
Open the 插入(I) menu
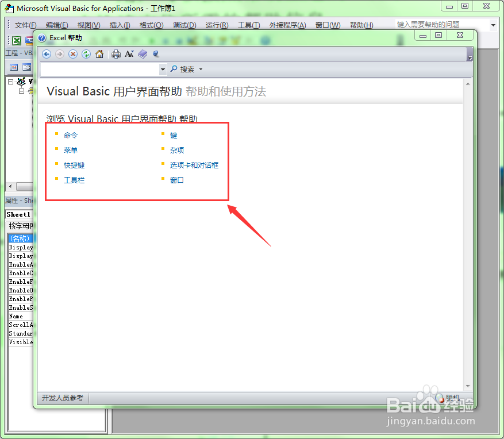[x=120, y=25]
